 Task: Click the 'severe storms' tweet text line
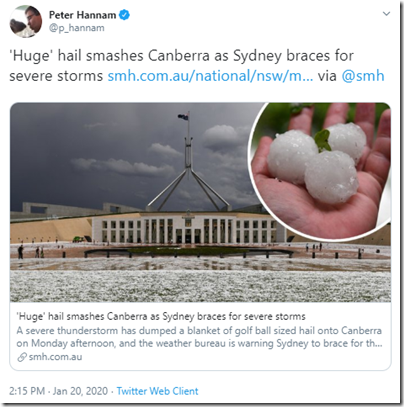56,76
